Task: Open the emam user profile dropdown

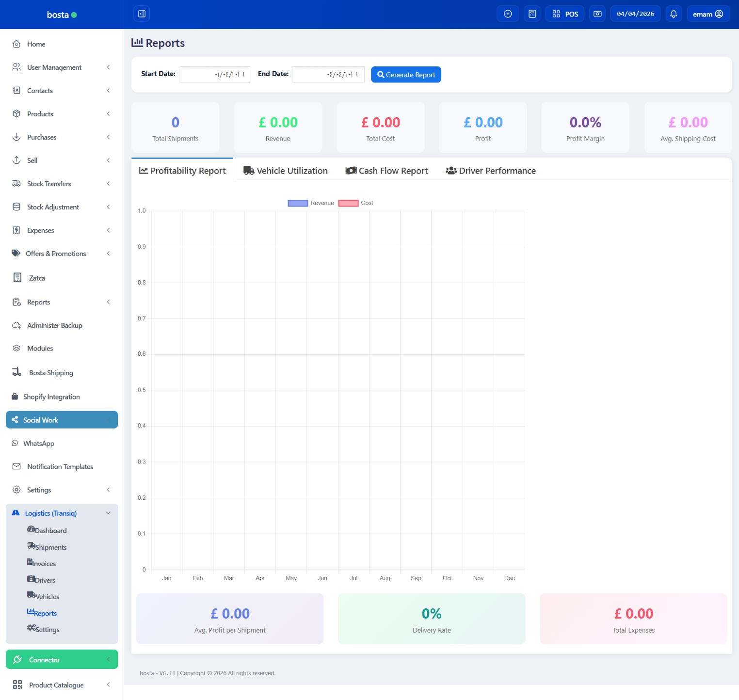Action: click(x=708, y=14)
